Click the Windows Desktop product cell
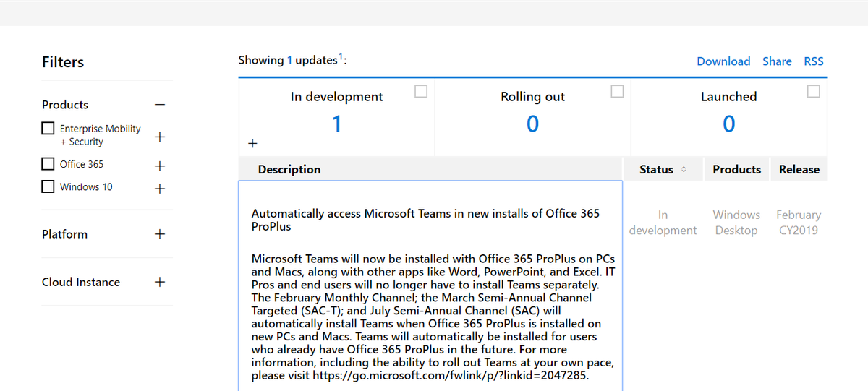 pyautogui.click(x=736, y=223)
